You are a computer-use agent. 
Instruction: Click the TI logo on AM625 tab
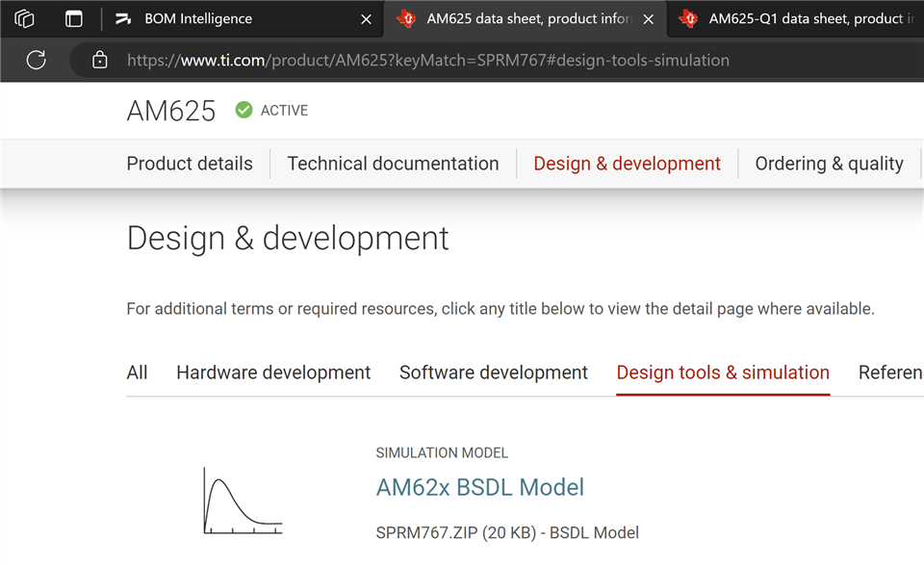point(406,19)
